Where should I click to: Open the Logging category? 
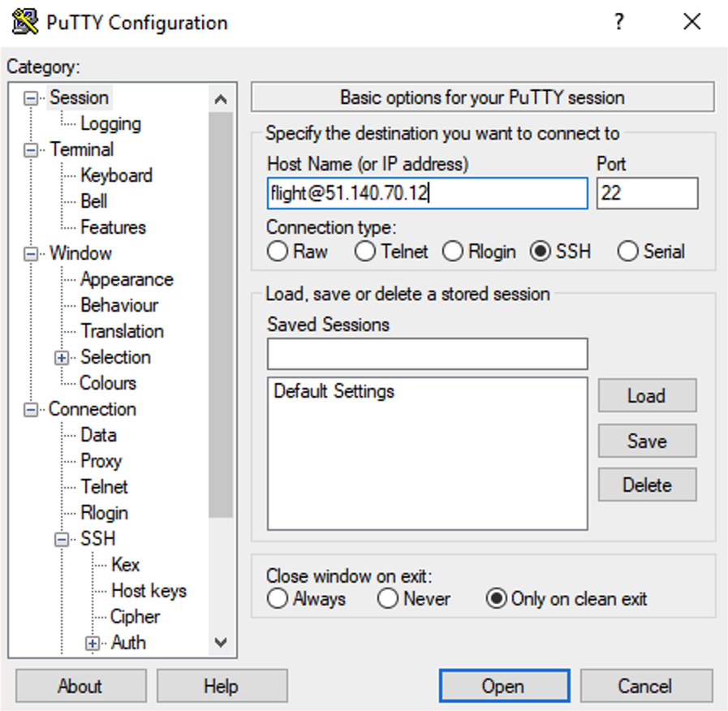click(x=110, y=123)
